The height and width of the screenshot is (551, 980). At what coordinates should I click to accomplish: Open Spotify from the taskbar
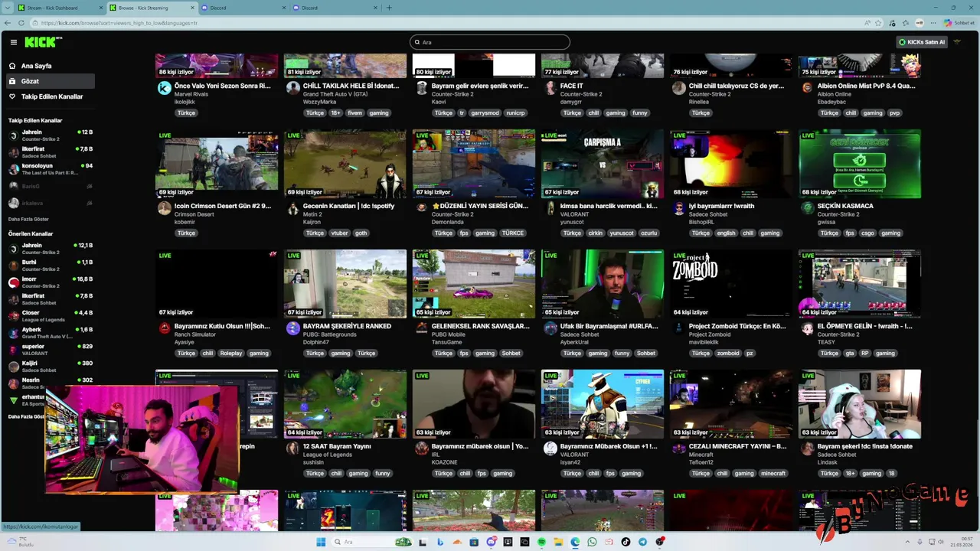coord(541,542)
